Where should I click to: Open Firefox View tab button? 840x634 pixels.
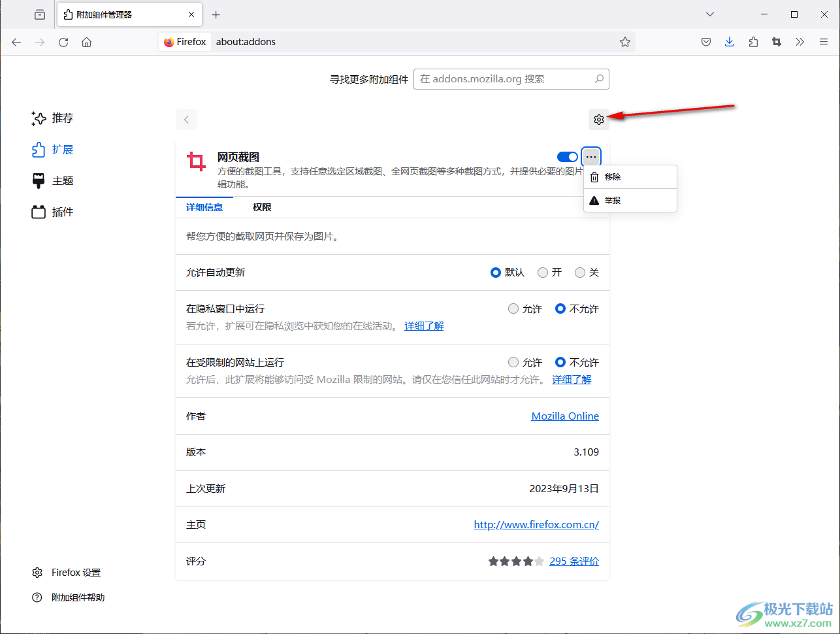click(40, 14)
